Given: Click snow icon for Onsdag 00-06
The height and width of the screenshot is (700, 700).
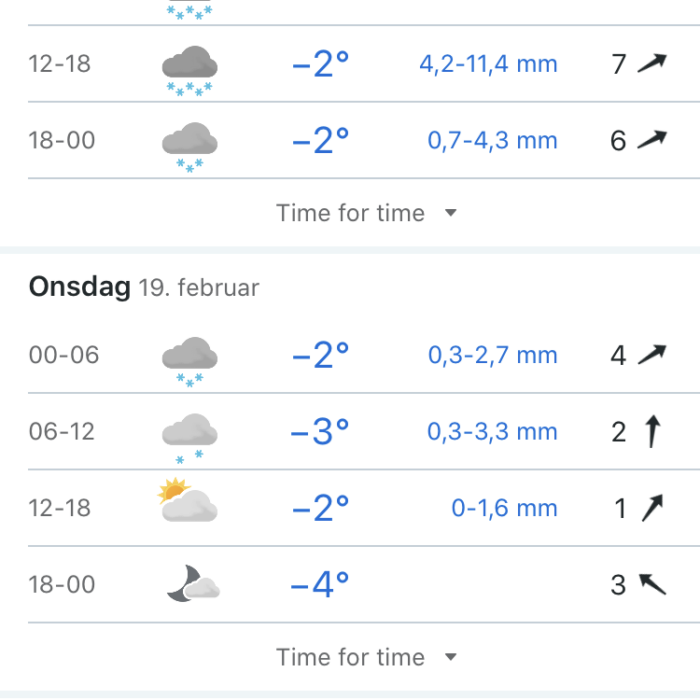Looking at the screenshot, I should pyautogui.click(x=190, y=362).
